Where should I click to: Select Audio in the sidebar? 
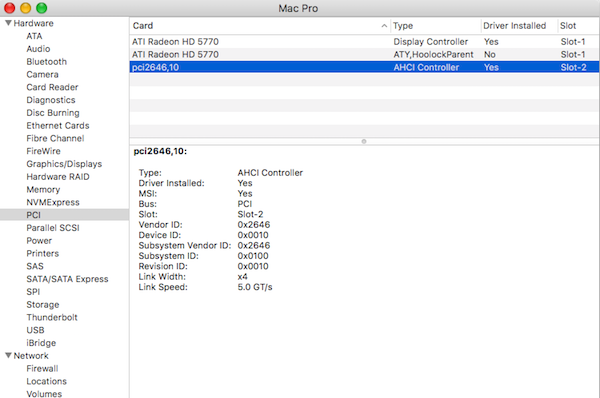38,49
